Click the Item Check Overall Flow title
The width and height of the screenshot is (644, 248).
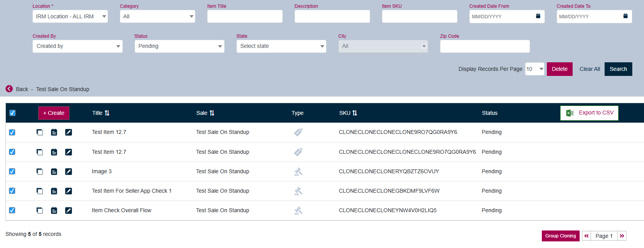(x=122, y=210)
